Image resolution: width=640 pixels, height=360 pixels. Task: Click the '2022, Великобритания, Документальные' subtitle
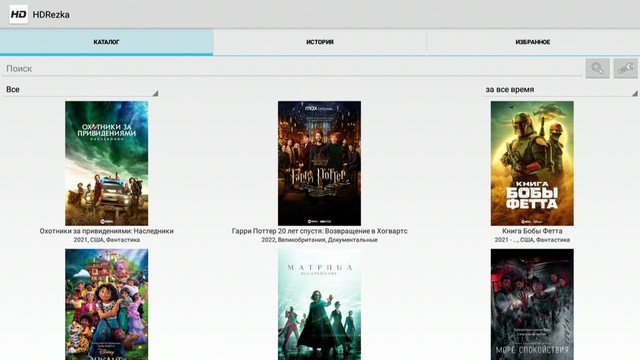(x=320, y=240)
